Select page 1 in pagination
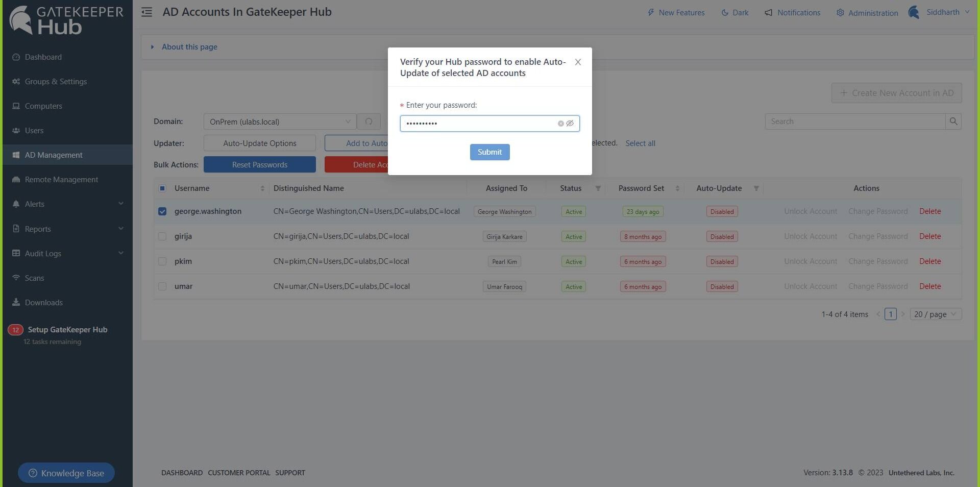980x487 pixels. coord(890,314)
